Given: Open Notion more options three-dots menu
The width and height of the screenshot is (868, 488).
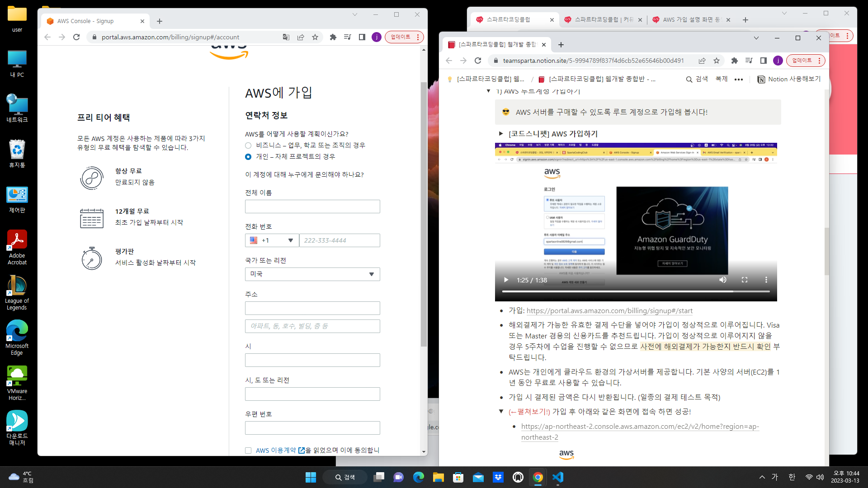Looking at the screenshot, I should (x=739, y=80).
